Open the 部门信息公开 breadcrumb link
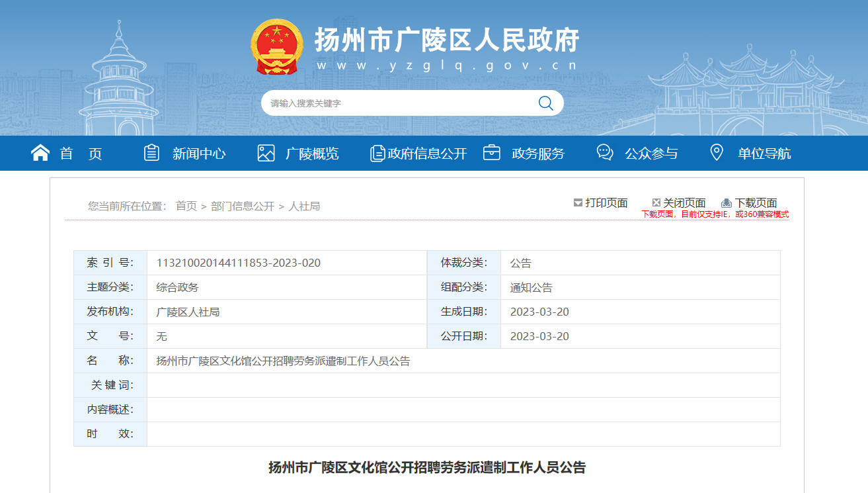 [243, 206]
